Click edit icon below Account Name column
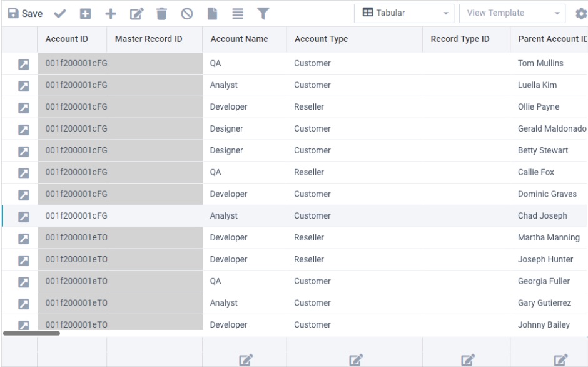588x367 pixels. click(246, 359)
